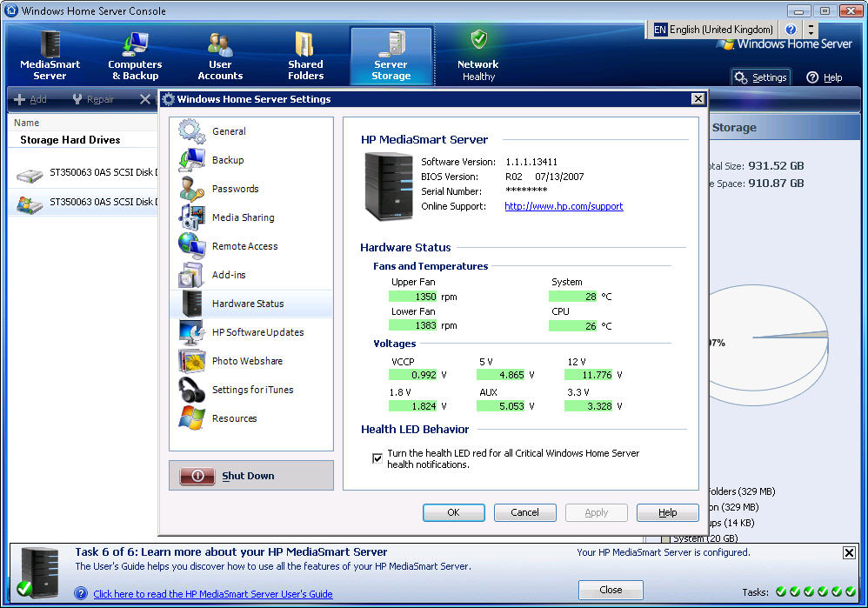Viewport: 868px width, 608px height.
Task: Click the CPU temperature 26 value
Action: (573, 326)
